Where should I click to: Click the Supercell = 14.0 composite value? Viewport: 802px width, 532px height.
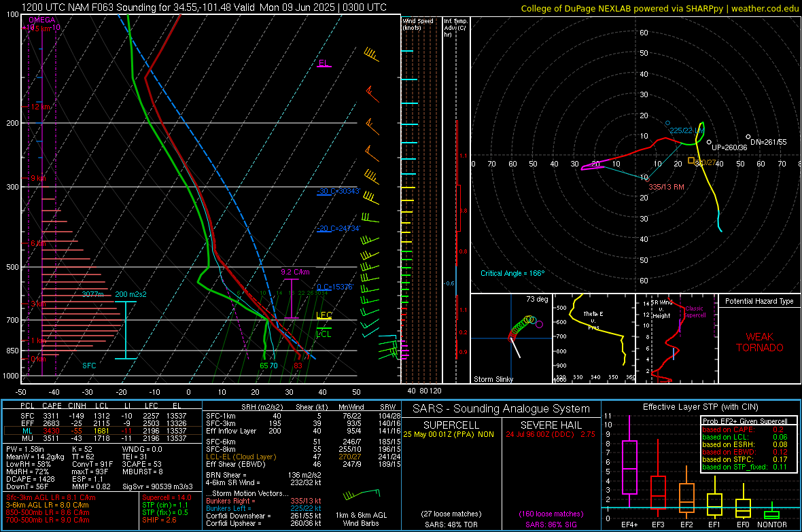(167, 497)
